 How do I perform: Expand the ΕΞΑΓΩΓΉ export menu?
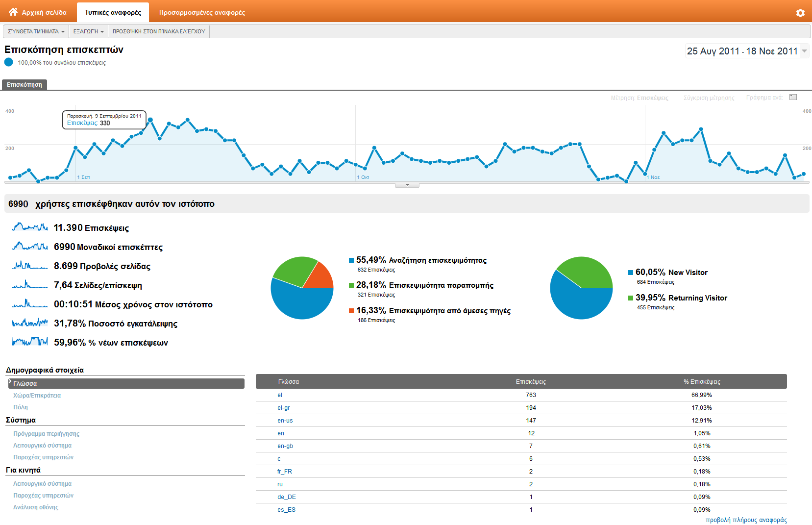pos(88,31)
